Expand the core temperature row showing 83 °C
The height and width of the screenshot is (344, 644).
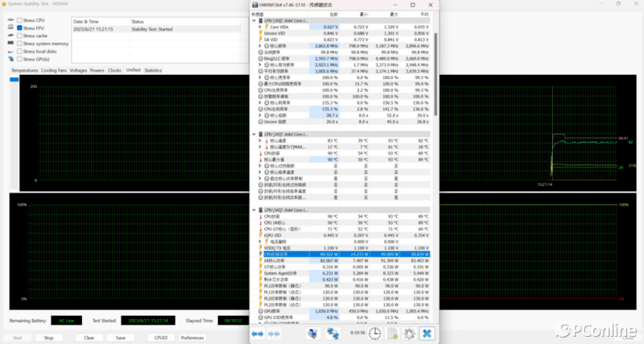click(x=260, y=140)
